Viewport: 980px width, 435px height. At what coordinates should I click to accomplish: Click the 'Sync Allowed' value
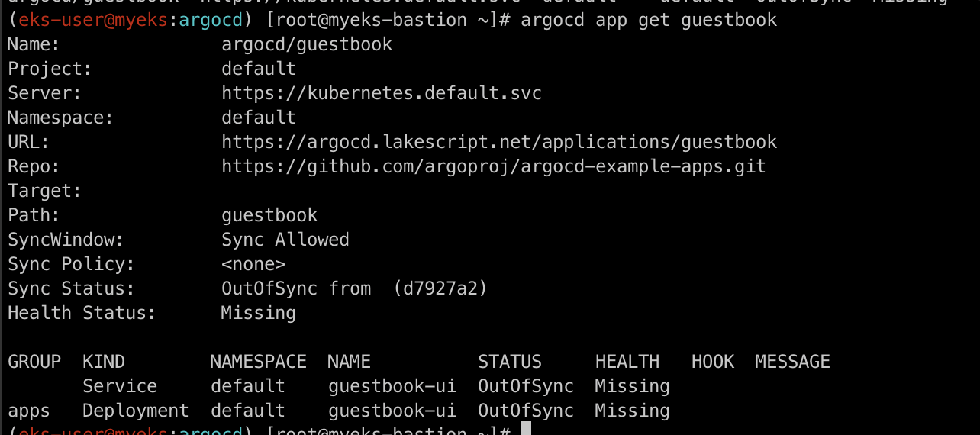pos(285,240)
